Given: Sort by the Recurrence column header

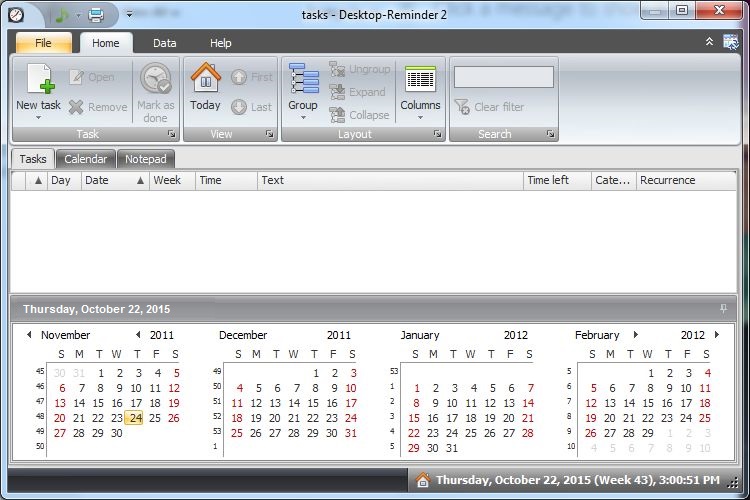Looking at the screenshot, I should [686, 180].
